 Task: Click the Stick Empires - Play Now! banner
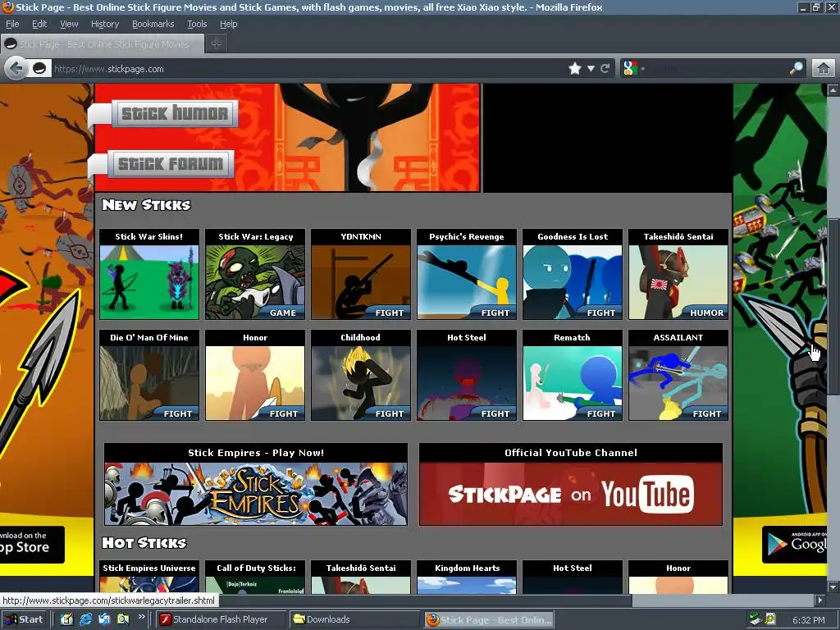(x=256, y=484)
